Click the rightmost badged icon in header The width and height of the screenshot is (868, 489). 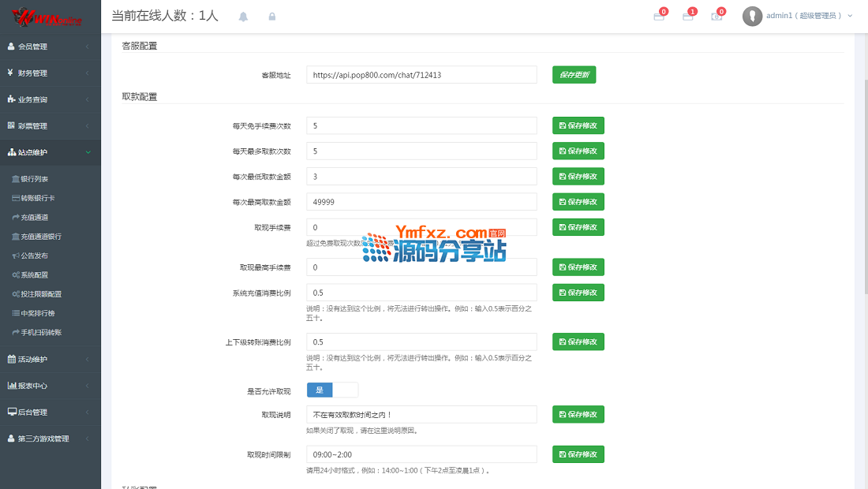716,16
